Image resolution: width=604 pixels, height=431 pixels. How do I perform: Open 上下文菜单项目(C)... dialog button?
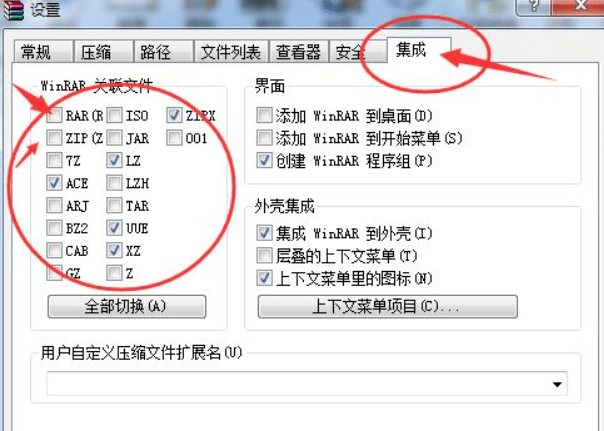(x=388, y=307)
